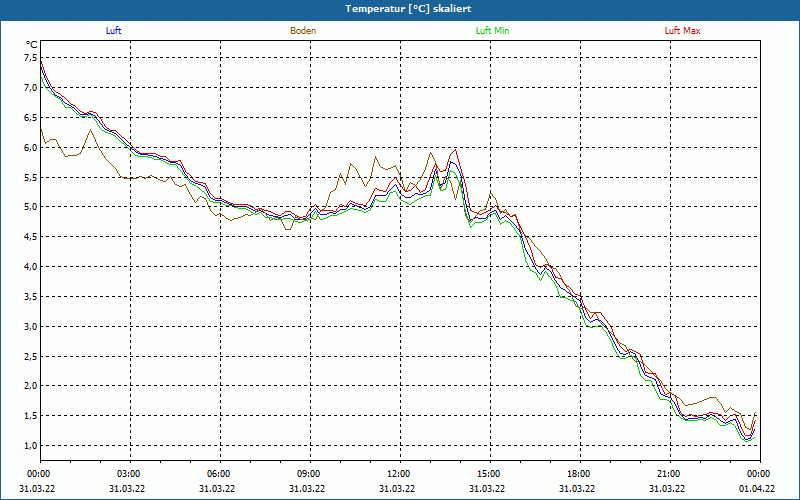This screenshot has height=500, width=800.
Task: Click the 06:00 time axis label
Action: [x=220, y=474]
